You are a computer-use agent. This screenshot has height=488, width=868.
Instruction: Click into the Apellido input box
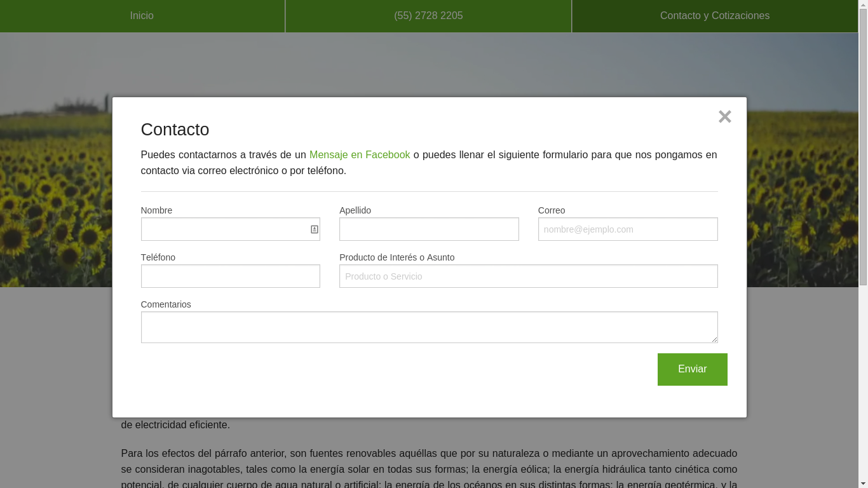tap(429, 229)
